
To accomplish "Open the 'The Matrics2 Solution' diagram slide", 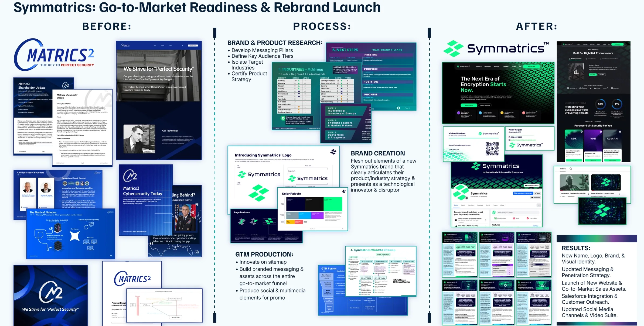I will [71, 234].
